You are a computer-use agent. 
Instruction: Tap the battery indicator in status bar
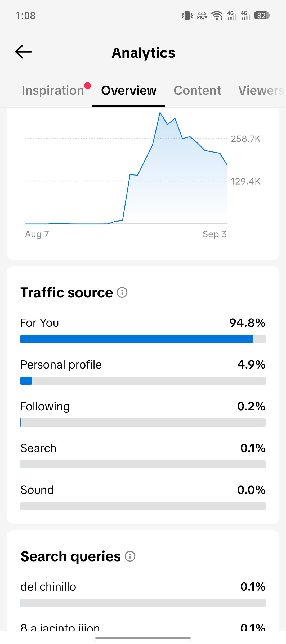click(x=262, y=16)
